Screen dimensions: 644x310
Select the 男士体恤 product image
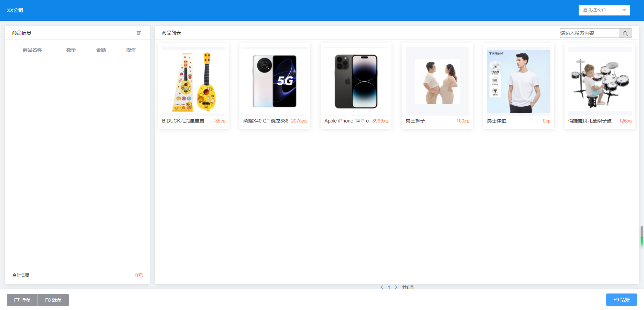click(x=519, y=82)
